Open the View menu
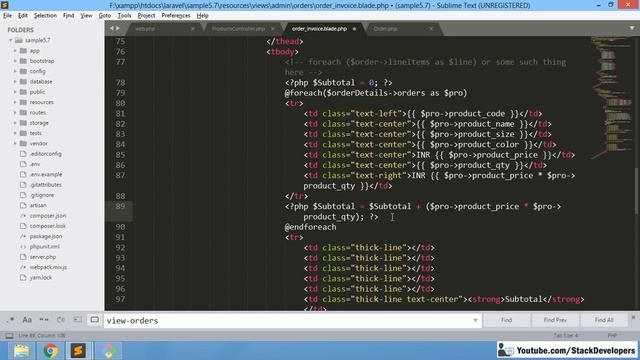The width and height of the screenshot is (640, 360). pyautogui.click(x=86, y=16)
